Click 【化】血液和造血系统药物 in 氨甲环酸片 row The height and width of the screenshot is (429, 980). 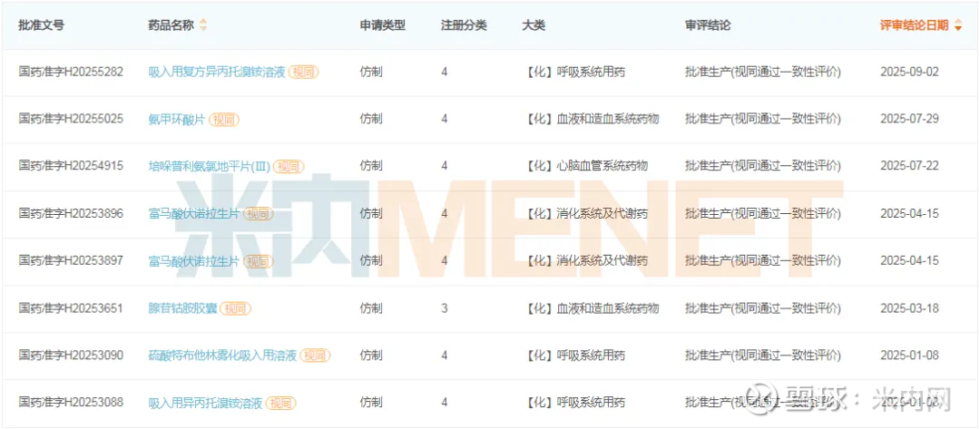[591, 119]
